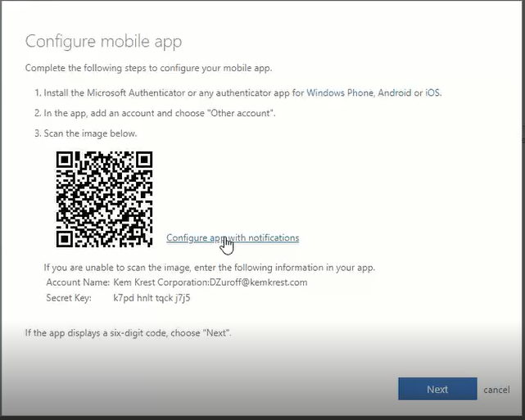Click step 2 "Other account" instruction text
Image resolution: width=525 pixels, height=420 pixels.
coord(156,113)
